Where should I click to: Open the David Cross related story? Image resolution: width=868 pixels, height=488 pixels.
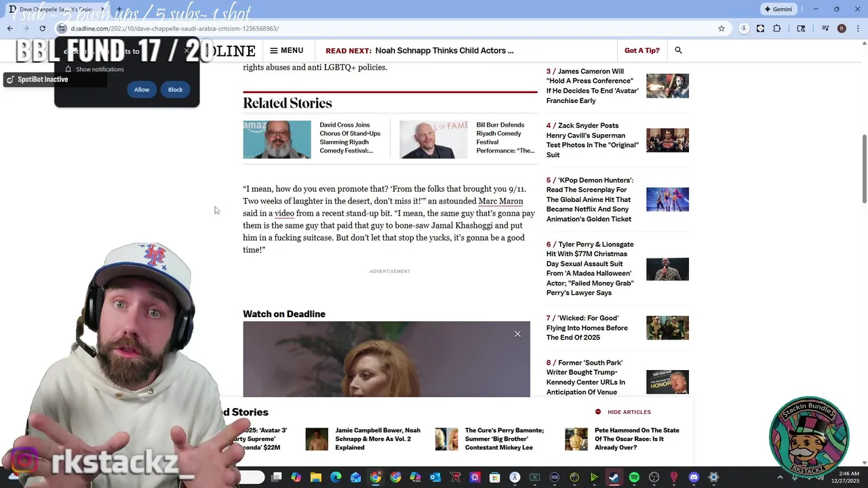pos(350,138)
